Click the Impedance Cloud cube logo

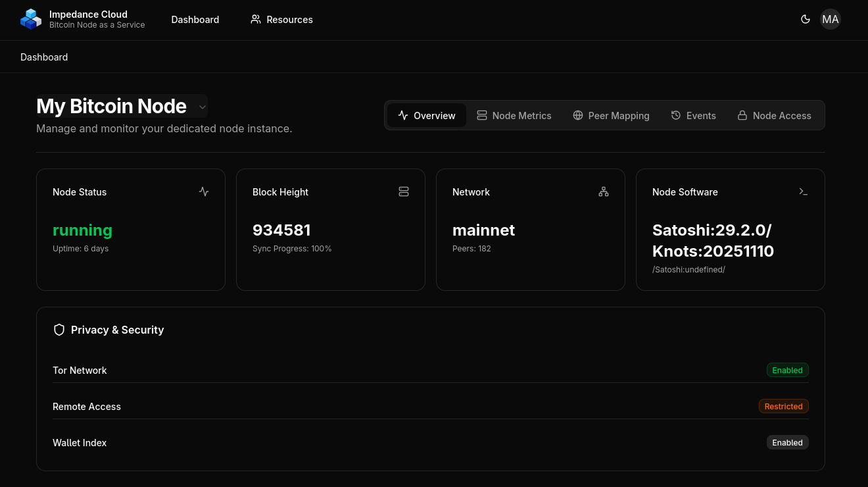pos(31,19)
